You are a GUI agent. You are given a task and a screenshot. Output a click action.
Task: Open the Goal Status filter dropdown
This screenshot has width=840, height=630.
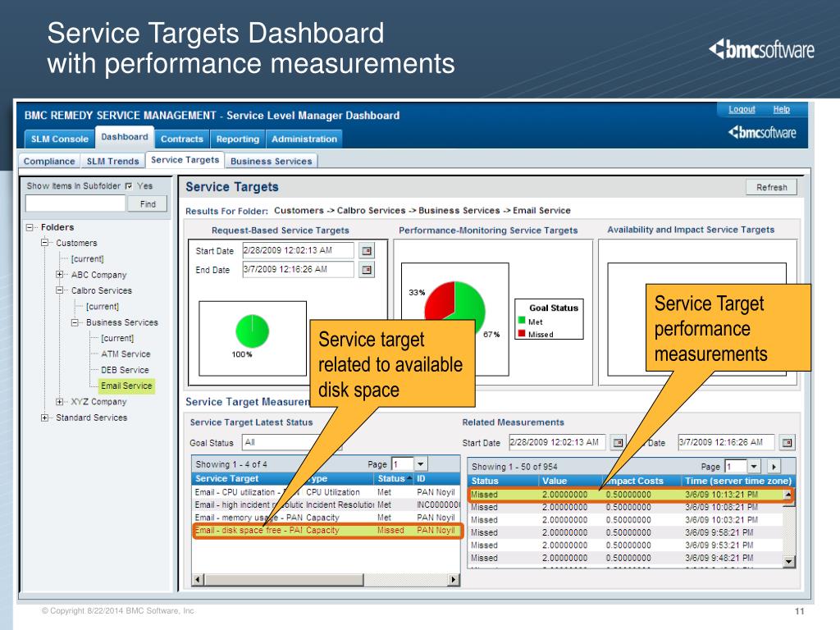click(x=292, y=442)
